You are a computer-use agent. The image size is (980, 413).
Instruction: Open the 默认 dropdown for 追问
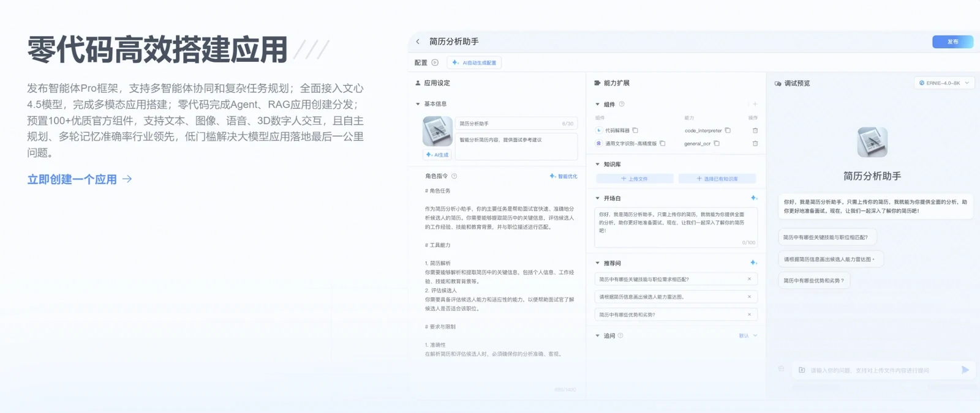748,336
